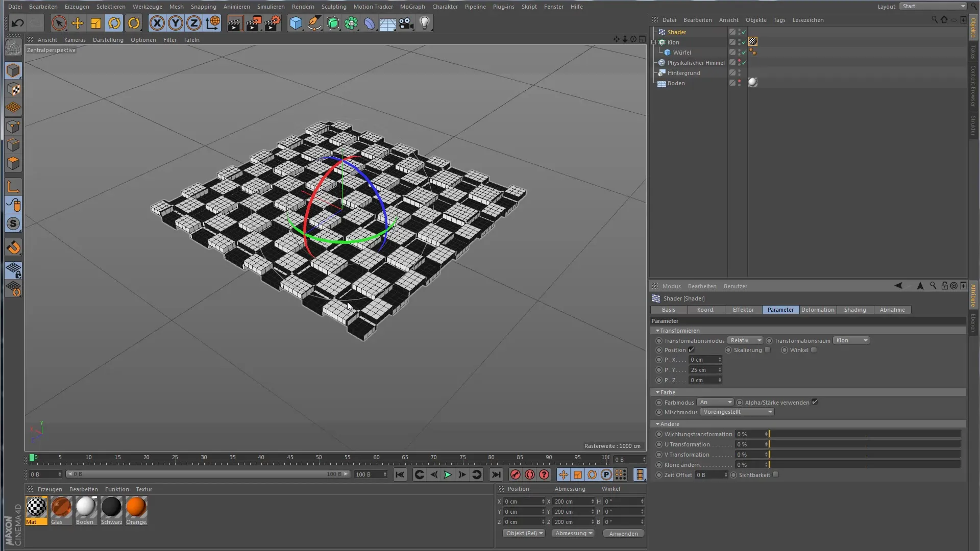Toggle Snap magnet icon

coord(14,247)
